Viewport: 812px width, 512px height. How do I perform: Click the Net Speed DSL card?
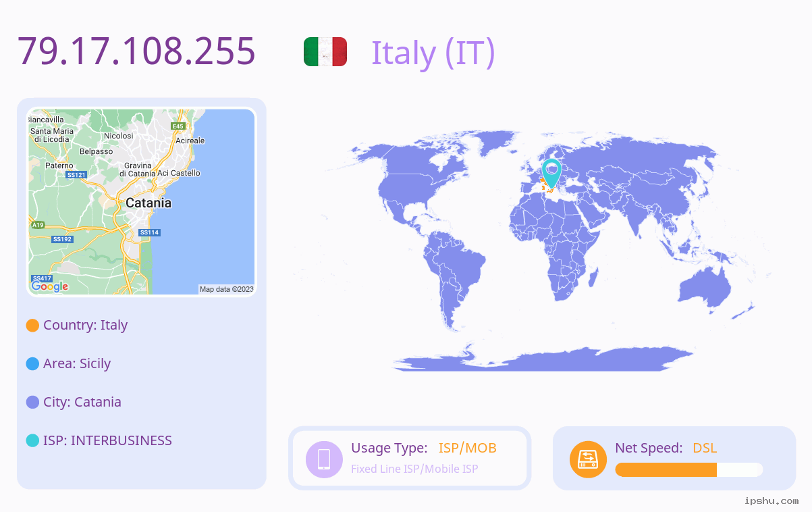674,458
